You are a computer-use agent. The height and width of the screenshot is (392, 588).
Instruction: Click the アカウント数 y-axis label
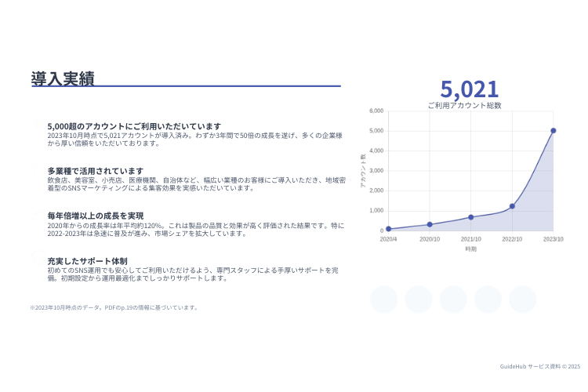coord(363,170)
